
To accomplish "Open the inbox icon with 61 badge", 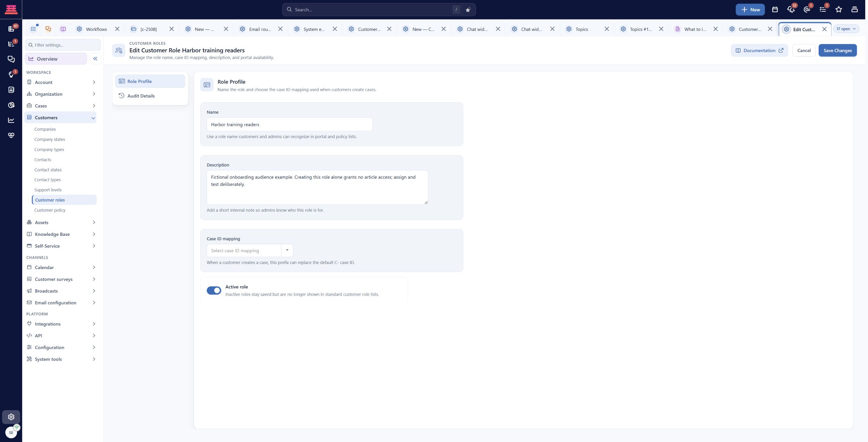I will click(11, 29).
